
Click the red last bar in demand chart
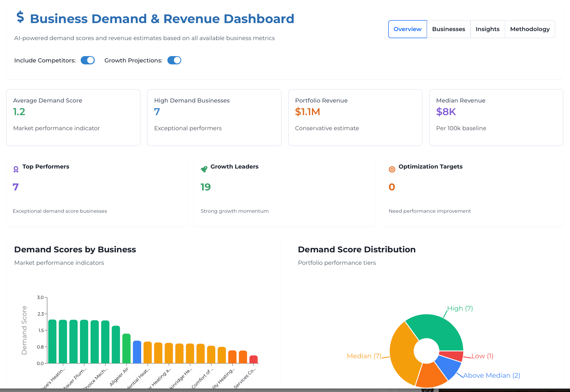253,359
